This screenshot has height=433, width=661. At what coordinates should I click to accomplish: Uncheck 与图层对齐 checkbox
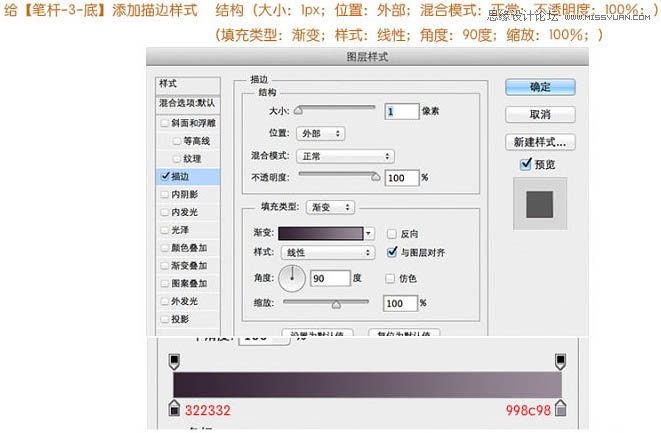pos(392,252)
